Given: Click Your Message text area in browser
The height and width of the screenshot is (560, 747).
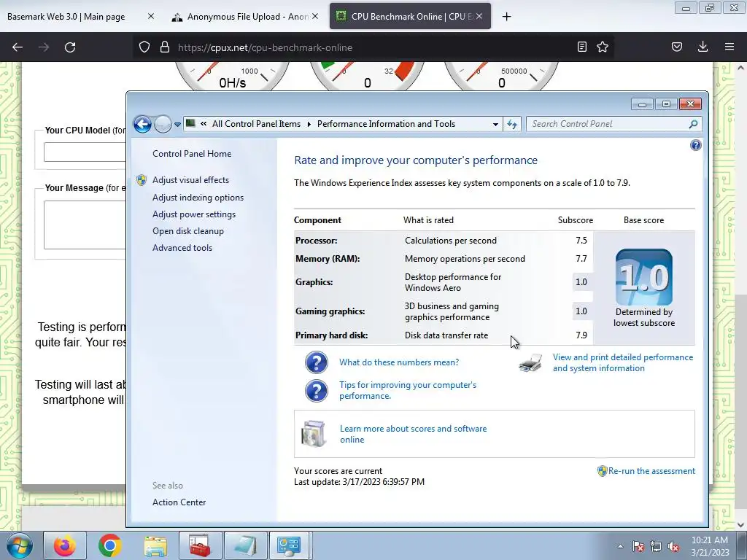Looking at the screenshot, I should (x=85, y=225).
